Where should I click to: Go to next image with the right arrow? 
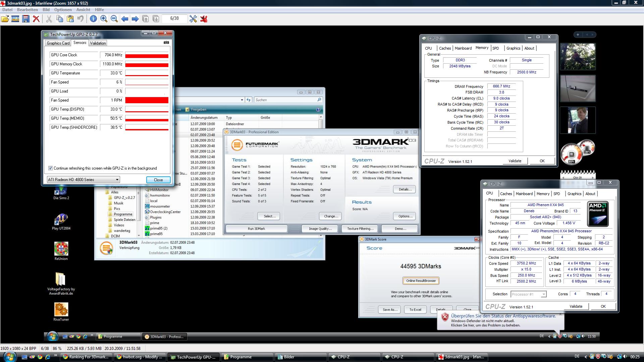(135, 19)
